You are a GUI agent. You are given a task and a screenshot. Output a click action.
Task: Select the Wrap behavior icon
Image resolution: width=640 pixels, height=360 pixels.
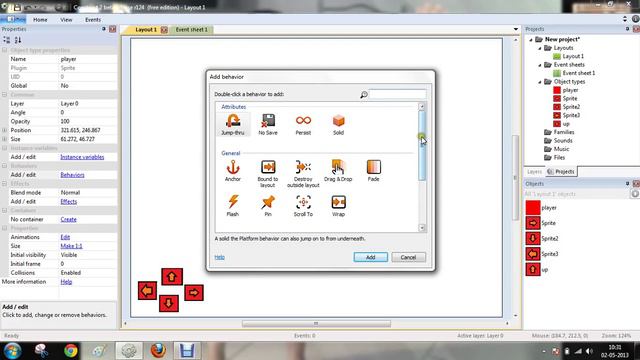pyautogui.click(x=338, y=202)
